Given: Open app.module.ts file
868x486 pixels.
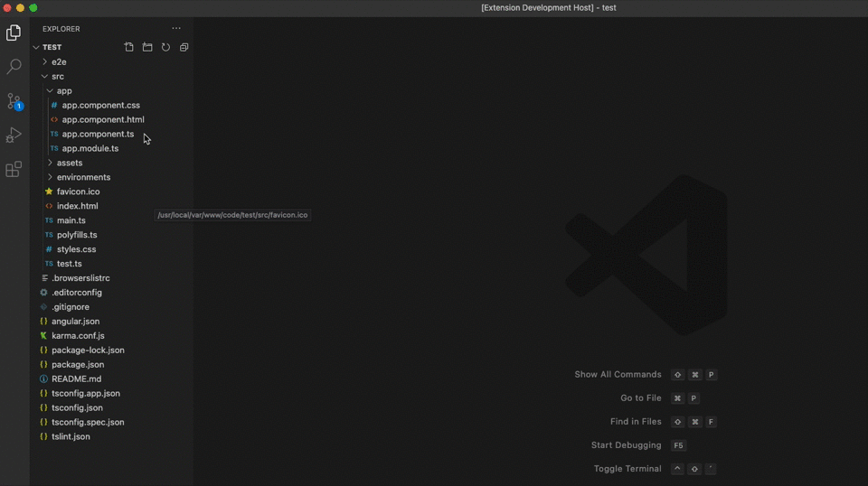Looking at the screenshot, I should 90,148.
